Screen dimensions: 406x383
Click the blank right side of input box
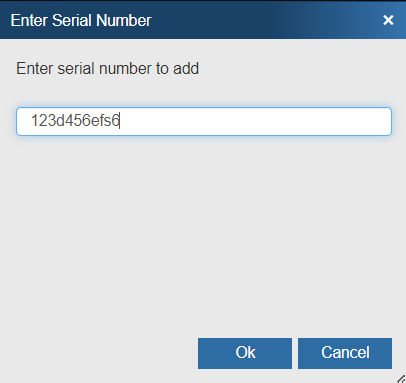255,121
